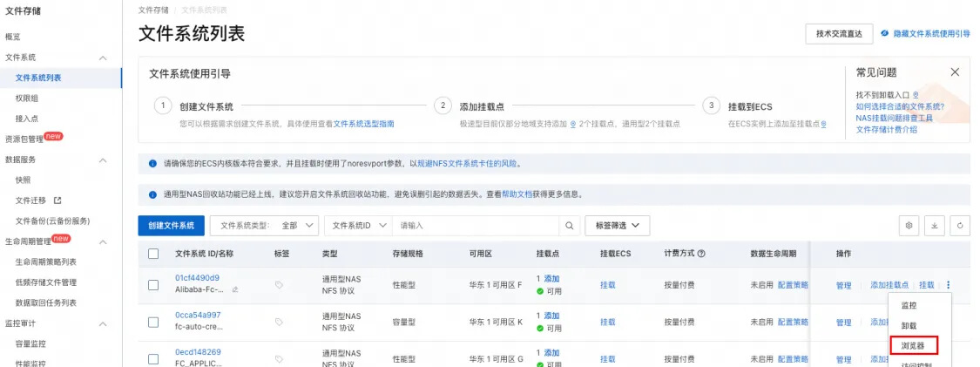Click the 创建文件系统 button
Image resolution: width=980 pixels, height=367 pixels.
tap(172, 226)
